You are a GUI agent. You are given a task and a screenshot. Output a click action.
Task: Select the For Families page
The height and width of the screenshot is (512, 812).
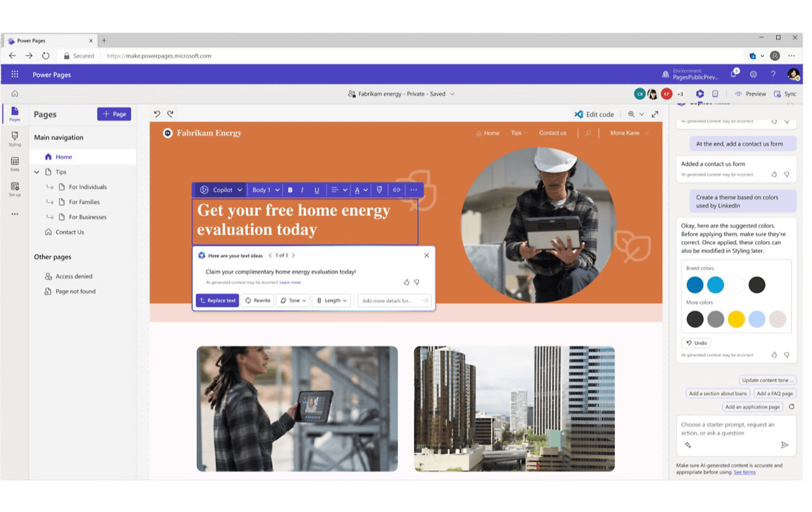click(83, 202)
